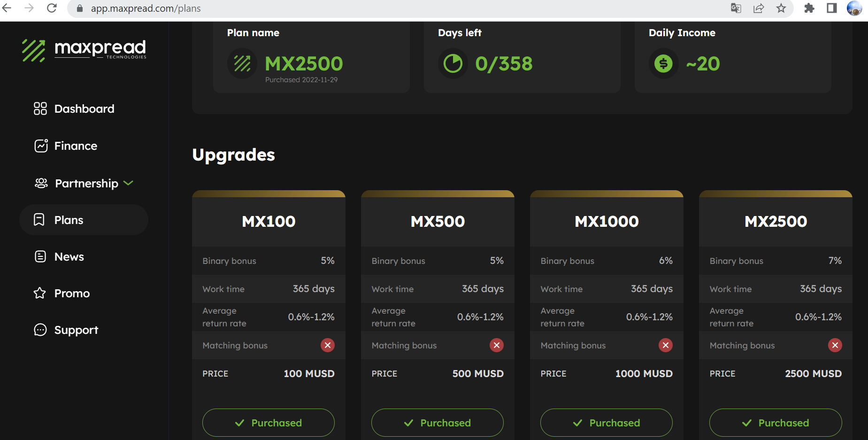
Task: Click the ~20 daily income value
Action: point(703,63)
